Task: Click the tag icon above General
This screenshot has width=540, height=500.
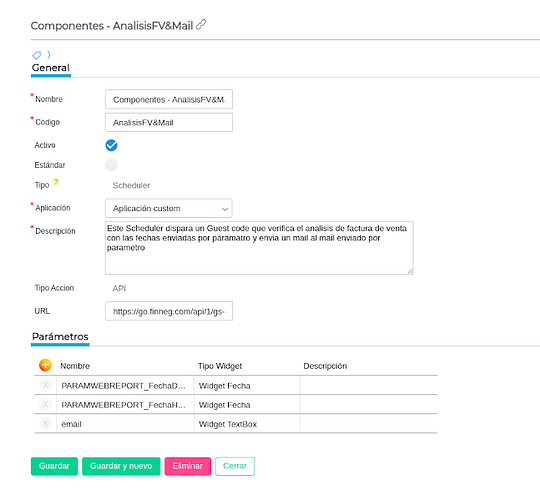Action: click(37, 55)
